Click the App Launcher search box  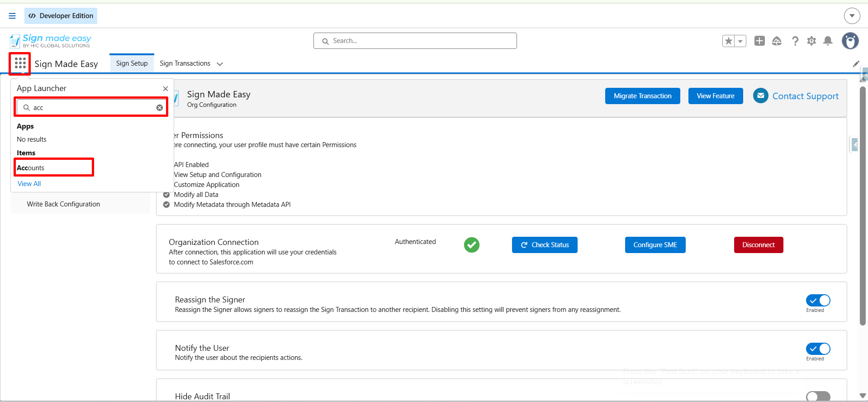(x=91, y=107)
